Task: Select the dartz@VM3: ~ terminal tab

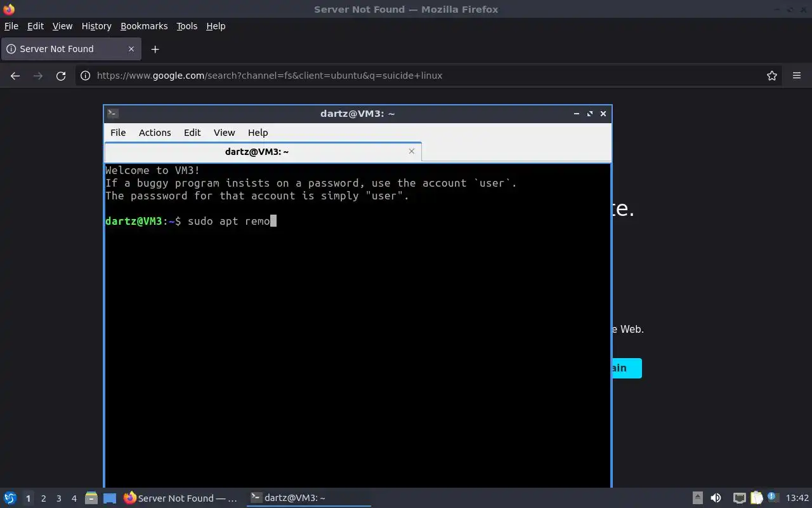Action: (263, 152)
